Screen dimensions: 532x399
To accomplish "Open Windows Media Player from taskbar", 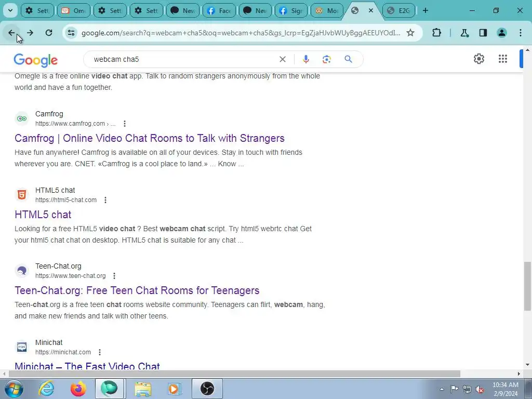I will point(175,389).
